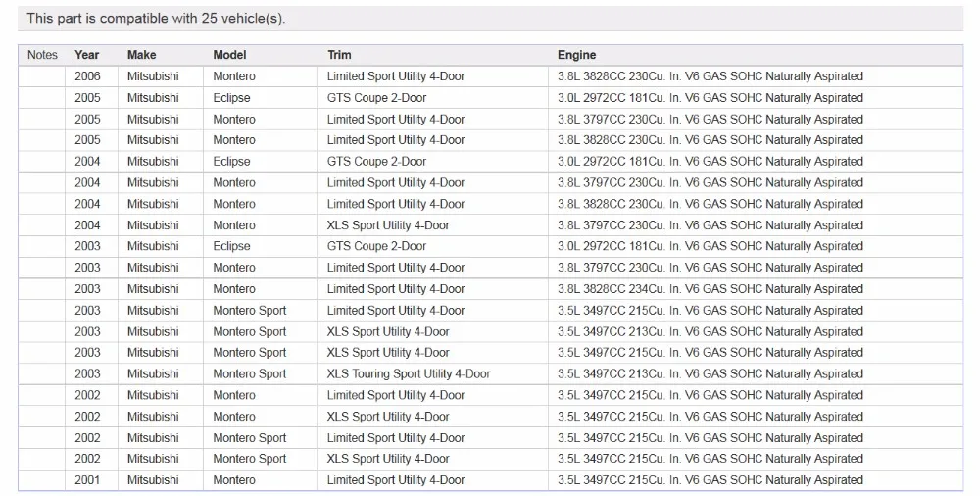Viewport: 980px width, 496px height.
Task: Click 3.8L 3828CC engine of 2005 Montero
Action: coord(710,140)
